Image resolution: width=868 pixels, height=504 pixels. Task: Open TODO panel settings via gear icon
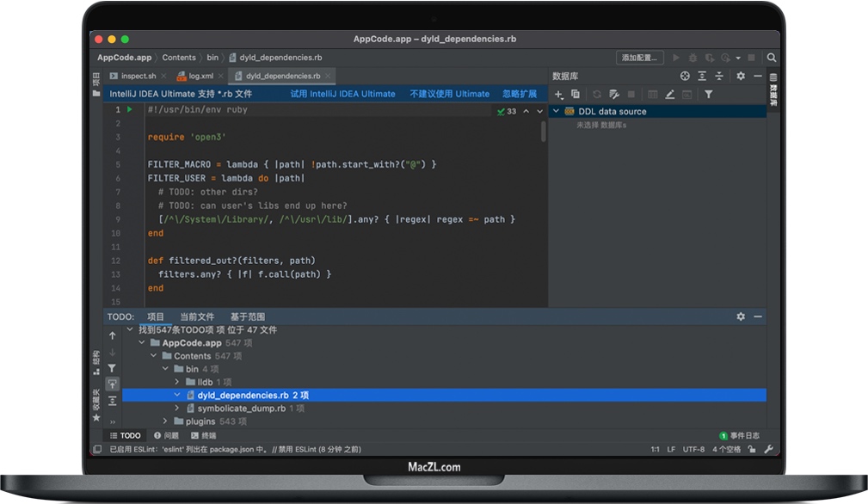pyautogui.click(x=740, y=317)
